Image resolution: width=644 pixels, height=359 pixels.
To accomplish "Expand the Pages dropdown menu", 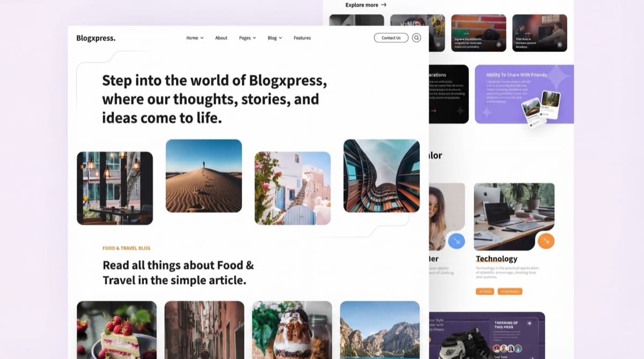I will click(247, 38).
